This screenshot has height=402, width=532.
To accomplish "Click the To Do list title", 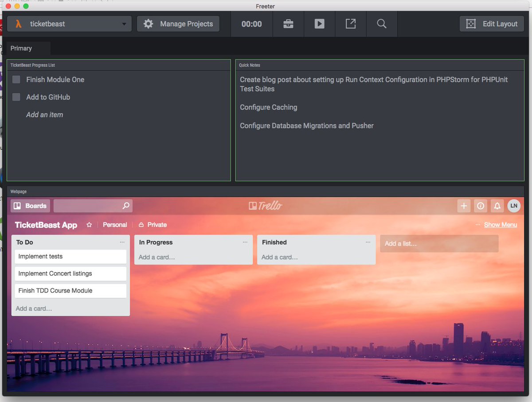I will point(25,242).
